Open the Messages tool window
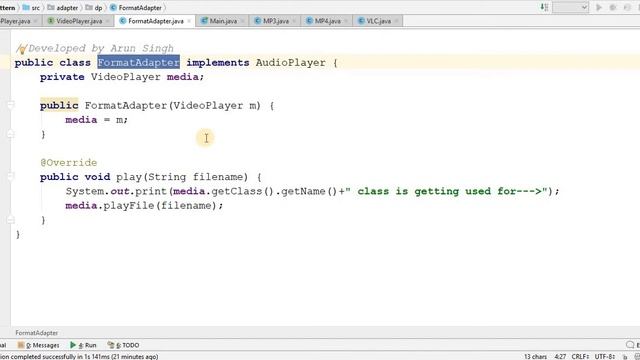This screenshot has height=360, width=640. 39,345
